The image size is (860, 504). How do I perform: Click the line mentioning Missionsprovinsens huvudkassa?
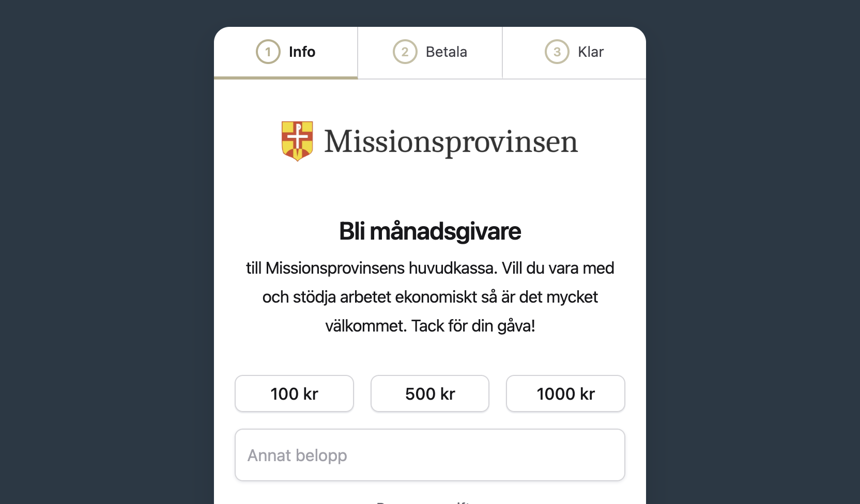430,268
